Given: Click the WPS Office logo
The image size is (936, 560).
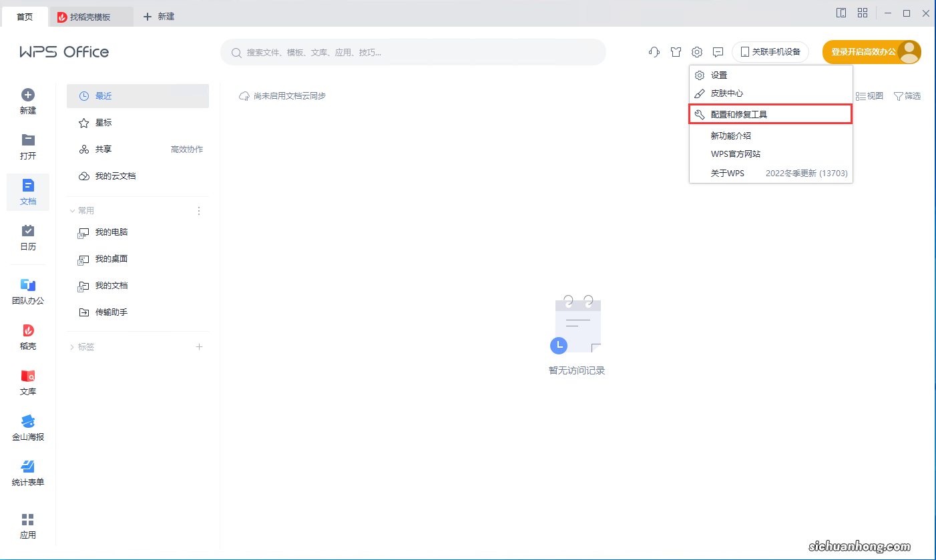Looking at the screenshot, I should [64, 52].
